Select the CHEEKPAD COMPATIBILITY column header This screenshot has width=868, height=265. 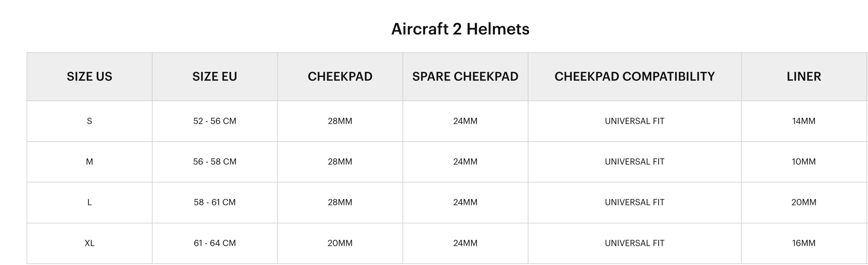[635, 77]
